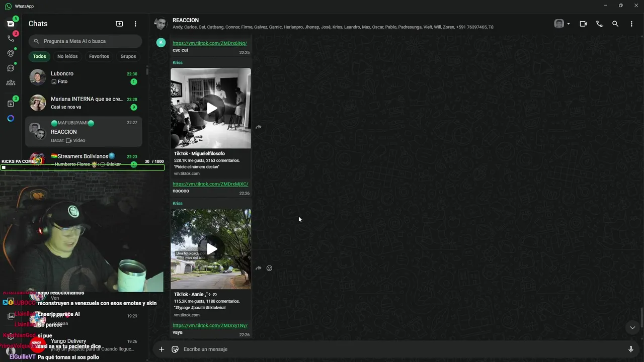The image size is (644, 362).
Task: Expand the call participant dropdown arrow
Action: pyautogui.click(x=569, y=24)
